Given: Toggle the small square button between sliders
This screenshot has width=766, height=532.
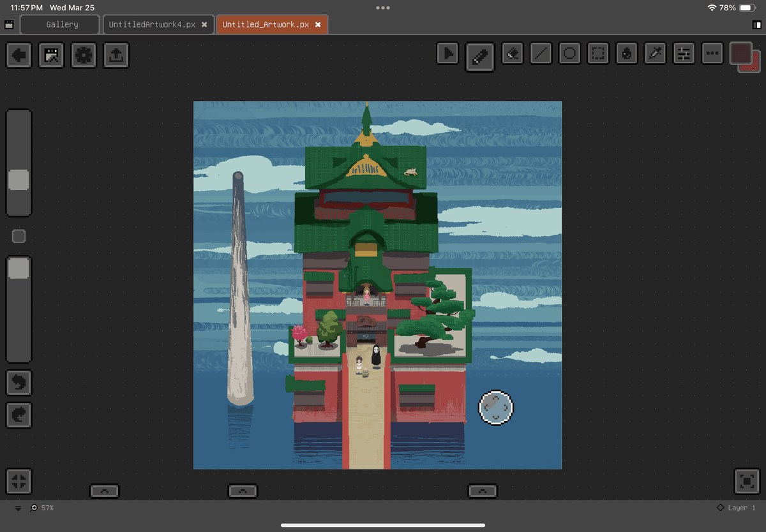Looking at the screenshot, I should pyautogui.click(x=19, y=237).
